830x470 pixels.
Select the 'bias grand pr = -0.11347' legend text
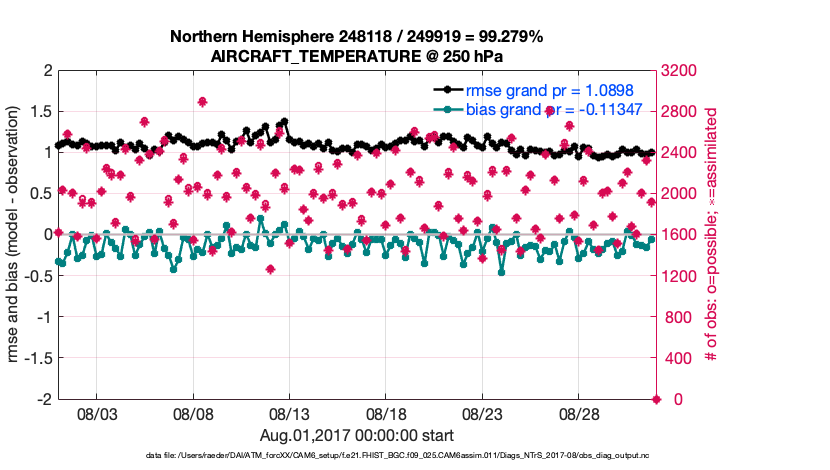click(550, 109)
